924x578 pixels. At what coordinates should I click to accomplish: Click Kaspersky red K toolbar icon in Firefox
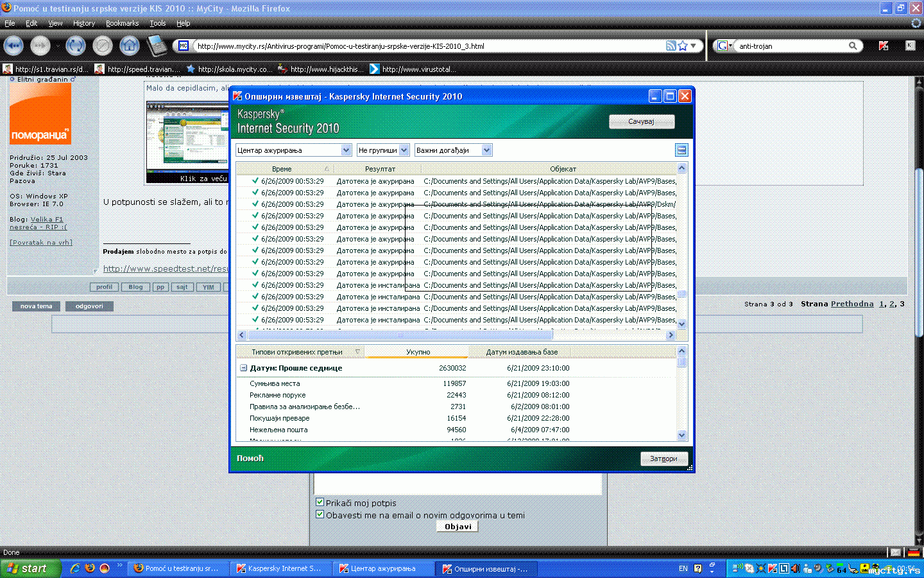(884, 46)
